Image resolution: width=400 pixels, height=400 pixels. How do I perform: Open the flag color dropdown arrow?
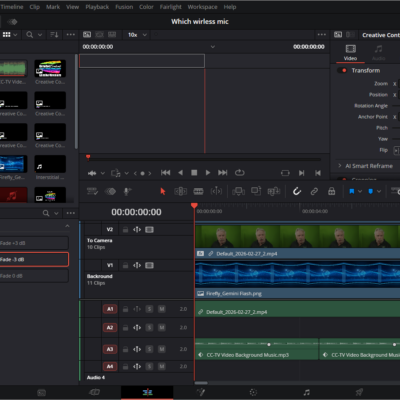(360, 191)
